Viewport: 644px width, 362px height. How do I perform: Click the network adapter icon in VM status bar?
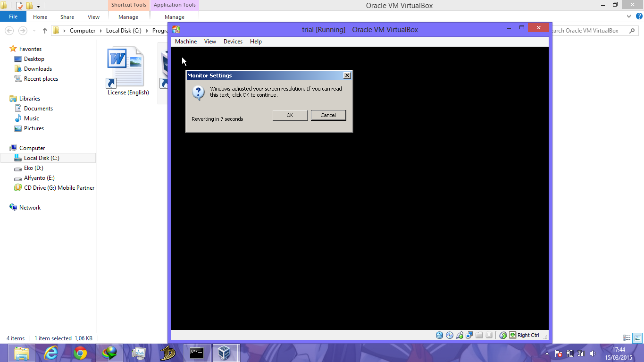click(x=469, y=335)
